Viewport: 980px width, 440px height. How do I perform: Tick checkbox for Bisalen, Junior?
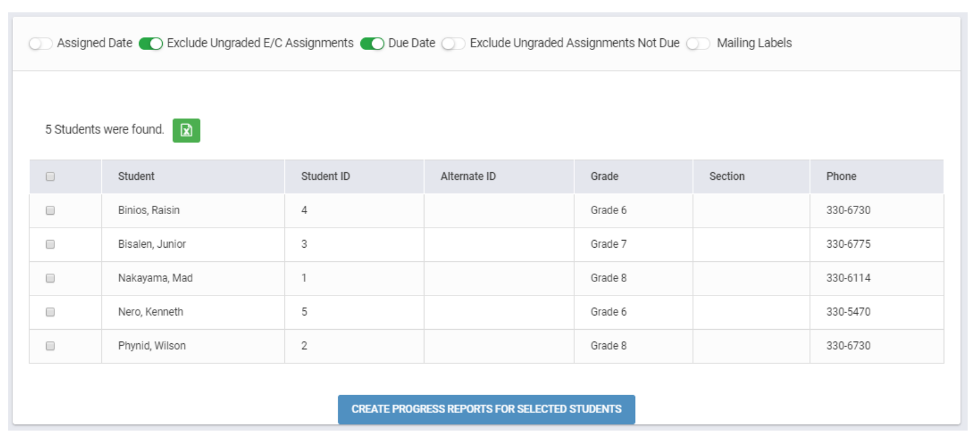pos(50,244)
